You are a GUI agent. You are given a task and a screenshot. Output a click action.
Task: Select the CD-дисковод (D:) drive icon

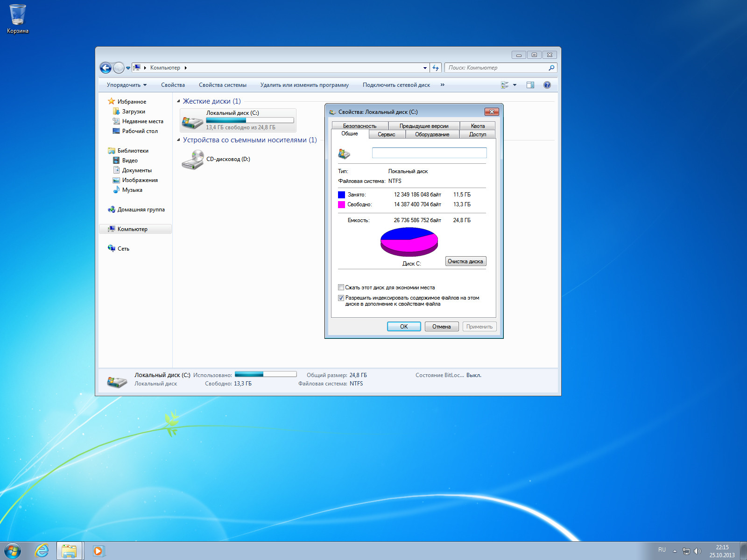[192, 160]
